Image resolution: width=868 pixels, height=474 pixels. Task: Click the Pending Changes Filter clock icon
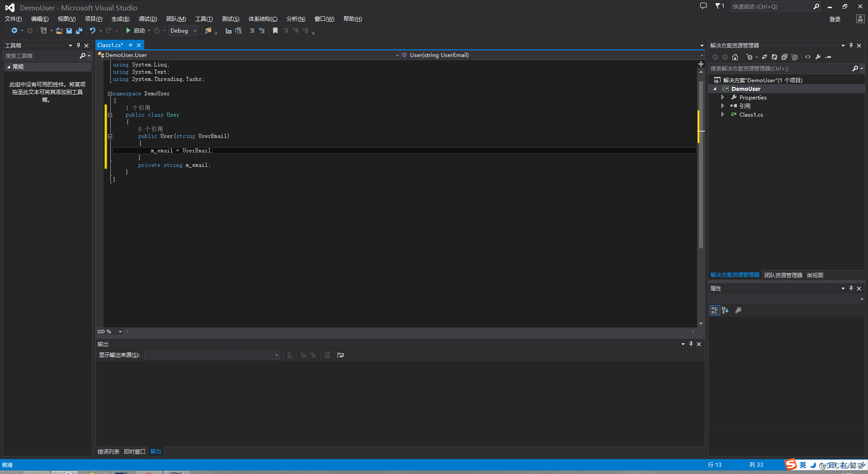tap(750, 57)
